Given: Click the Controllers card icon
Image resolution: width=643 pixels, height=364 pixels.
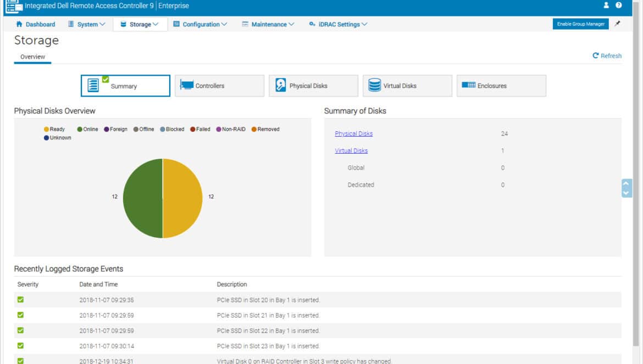Looking at the screenshot, I should coord(187,85).
